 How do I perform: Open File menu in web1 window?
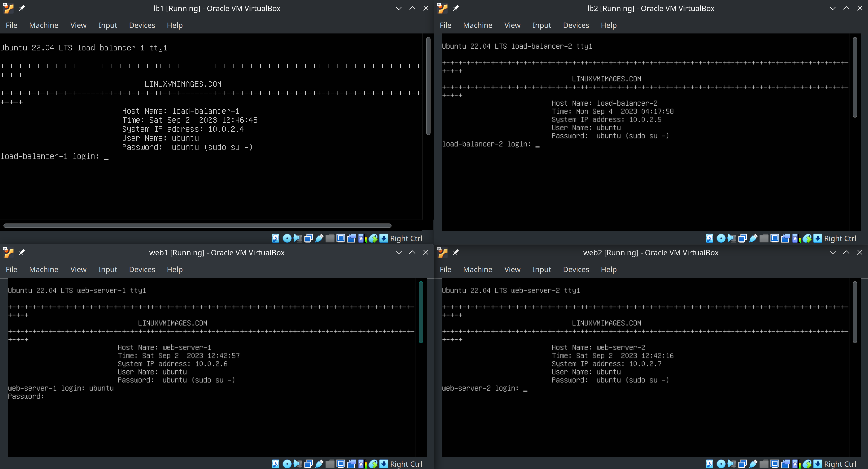(12, 269)
